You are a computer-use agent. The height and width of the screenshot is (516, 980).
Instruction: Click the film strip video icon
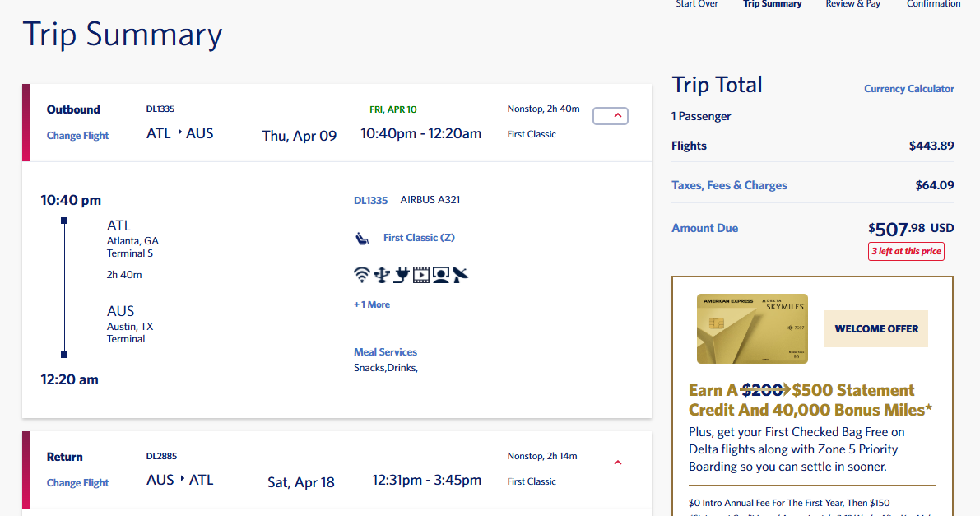421,275
